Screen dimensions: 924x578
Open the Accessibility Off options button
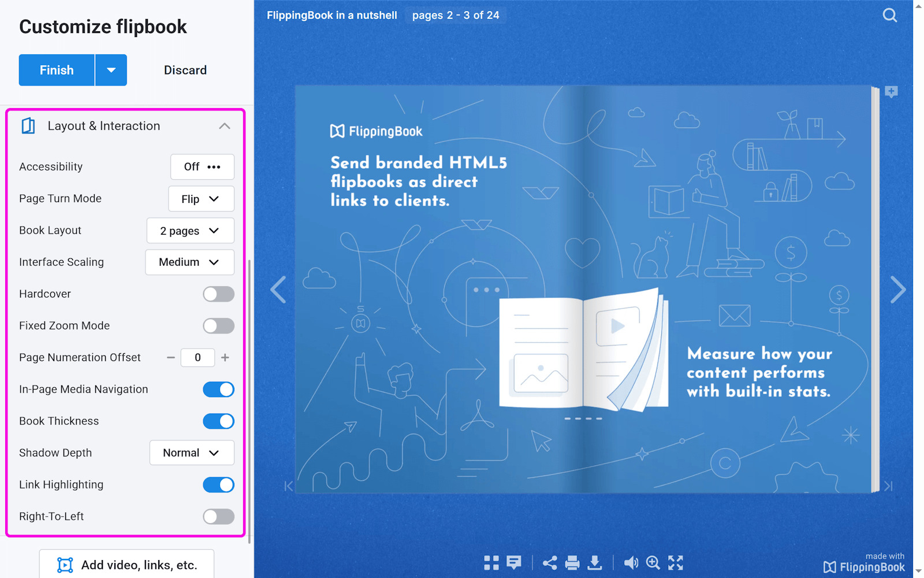pyautogui.click(x=202, y=167)
